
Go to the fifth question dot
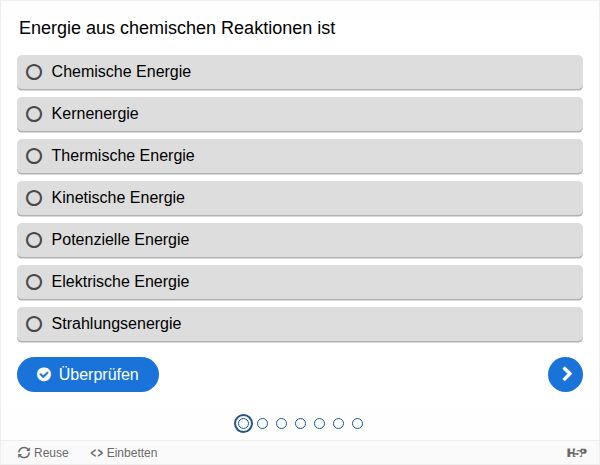pyautogui.click(x=319, y=423)
